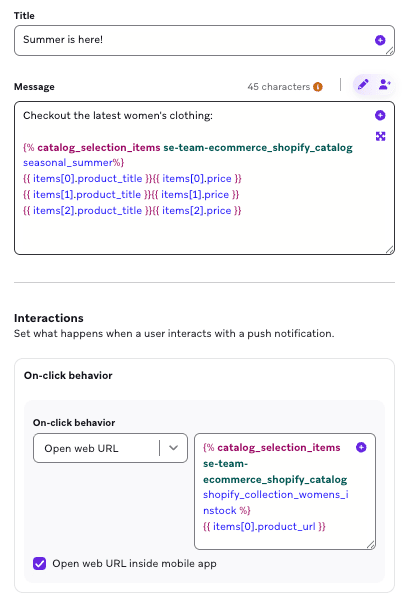Screen dimensions: 410x606
Task: Click the Title field resize handle
Action: pos(390,51)
